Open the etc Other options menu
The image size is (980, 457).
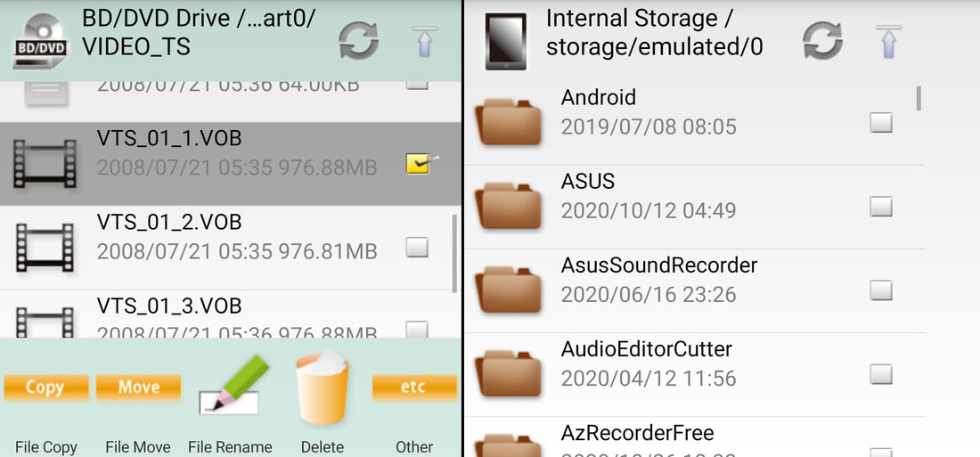414,388
